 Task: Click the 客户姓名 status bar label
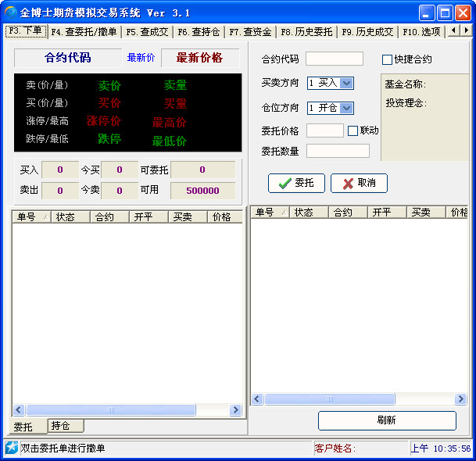click(335, 448)
